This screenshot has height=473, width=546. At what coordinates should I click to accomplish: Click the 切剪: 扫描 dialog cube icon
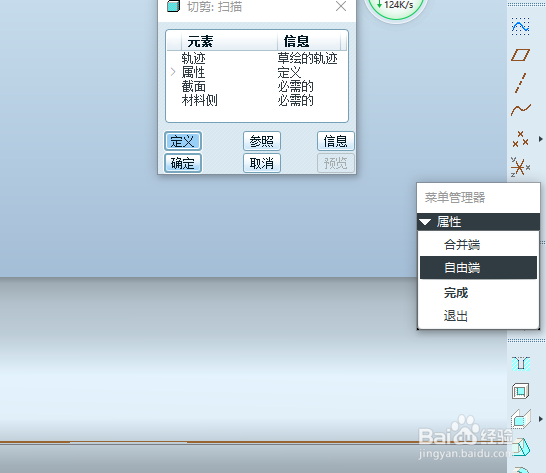coord(173,6)
